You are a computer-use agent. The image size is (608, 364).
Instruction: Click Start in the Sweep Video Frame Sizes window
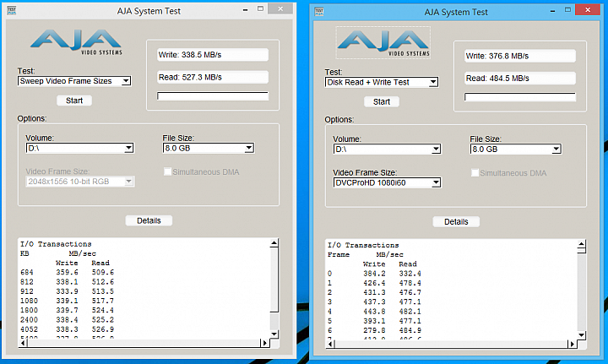pos(74,101)
